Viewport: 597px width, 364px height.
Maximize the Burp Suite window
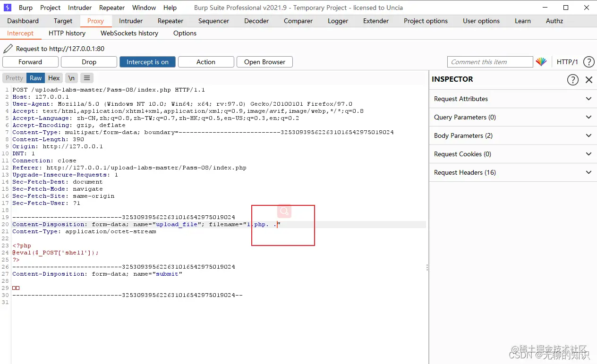(x=566, y=8)
